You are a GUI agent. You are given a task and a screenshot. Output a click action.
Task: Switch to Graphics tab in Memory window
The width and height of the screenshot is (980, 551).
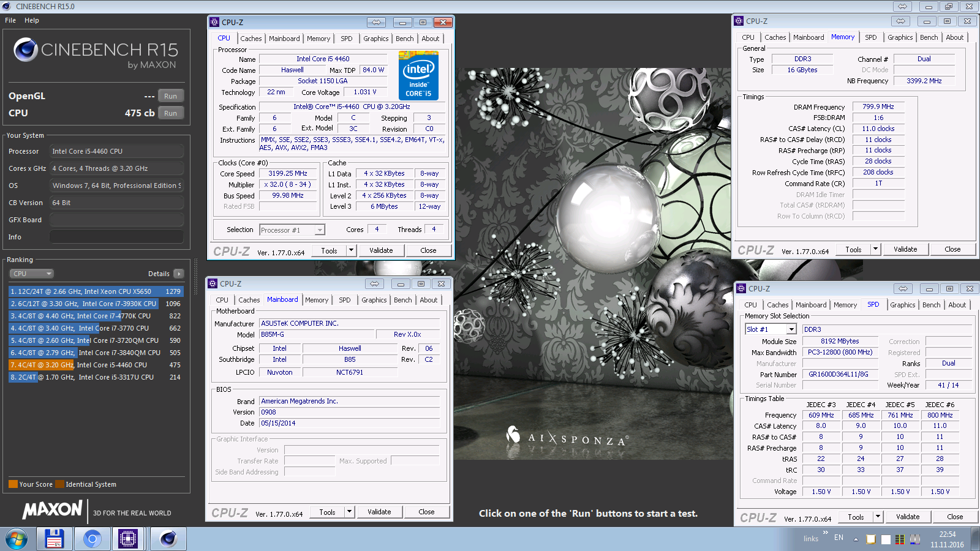tap(900, 37)
